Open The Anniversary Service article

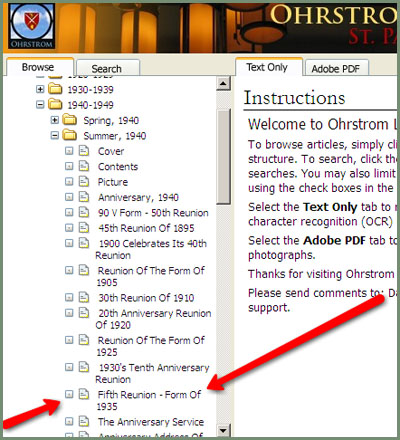(151, 422)
